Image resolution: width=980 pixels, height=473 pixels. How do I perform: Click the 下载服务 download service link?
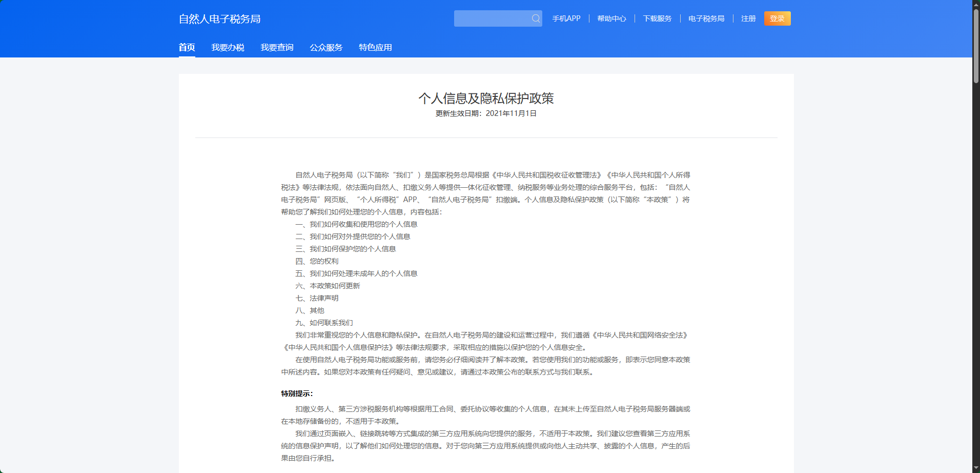(x=657, y=18)
